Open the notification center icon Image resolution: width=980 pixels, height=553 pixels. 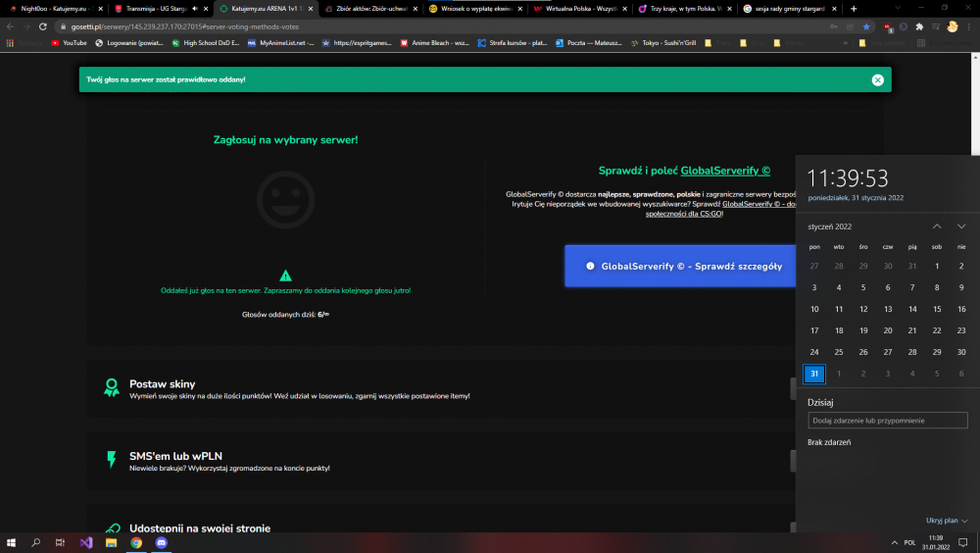pos(963,542)
